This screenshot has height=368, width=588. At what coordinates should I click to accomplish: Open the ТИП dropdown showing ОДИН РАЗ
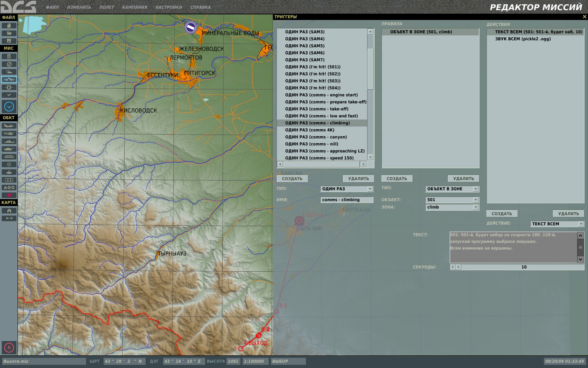pos(346,189)
